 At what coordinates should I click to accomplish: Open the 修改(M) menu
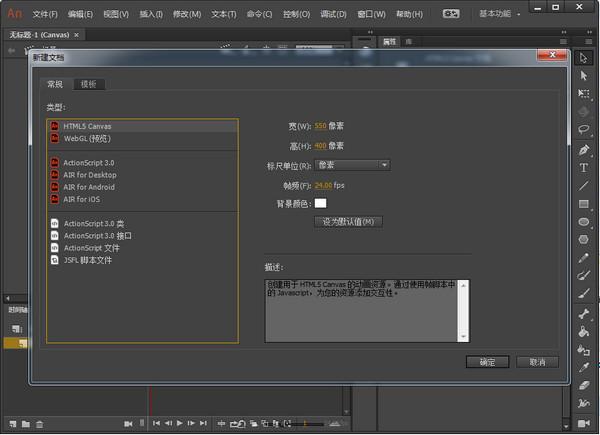[187, 14]
